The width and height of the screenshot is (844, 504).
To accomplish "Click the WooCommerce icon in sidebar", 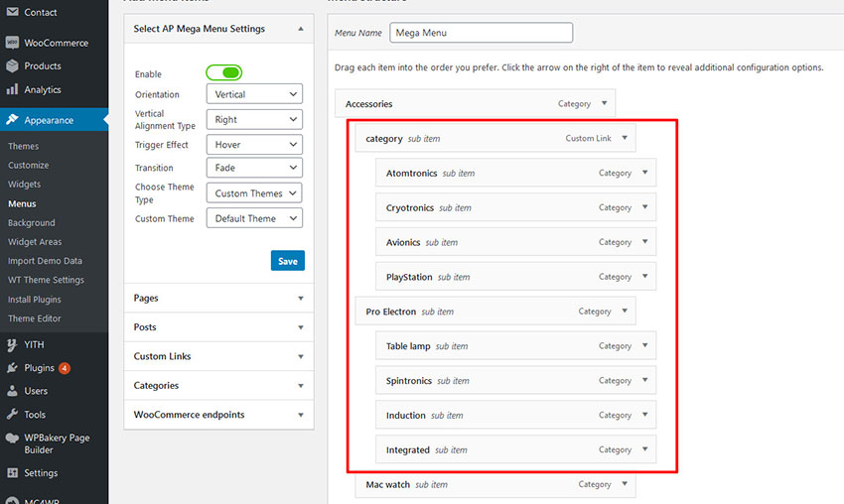I will (x=12, y=43).
